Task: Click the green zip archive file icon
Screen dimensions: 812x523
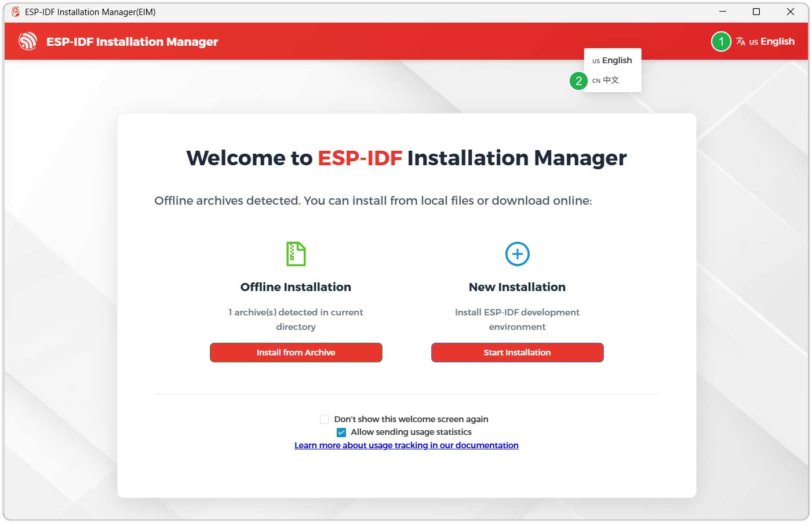Action: (296, 254)
